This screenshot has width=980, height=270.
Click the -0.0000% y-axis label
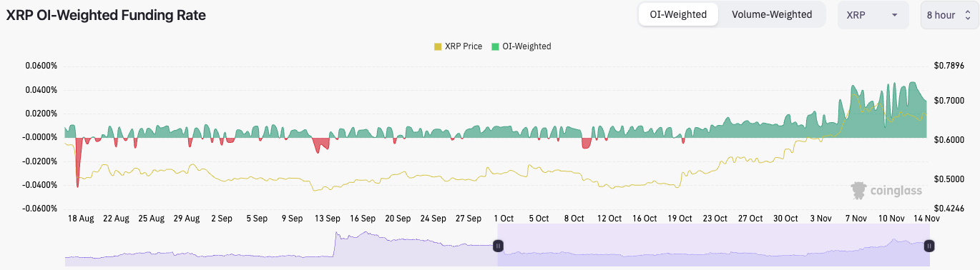40,137
